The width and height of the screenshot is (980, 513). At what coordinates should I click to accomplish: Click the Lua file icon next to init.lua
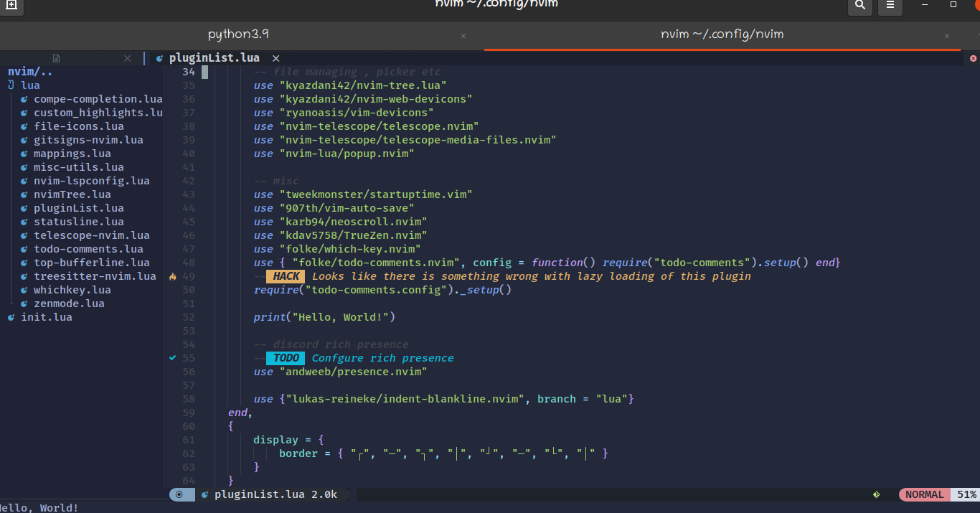(11, 316)
